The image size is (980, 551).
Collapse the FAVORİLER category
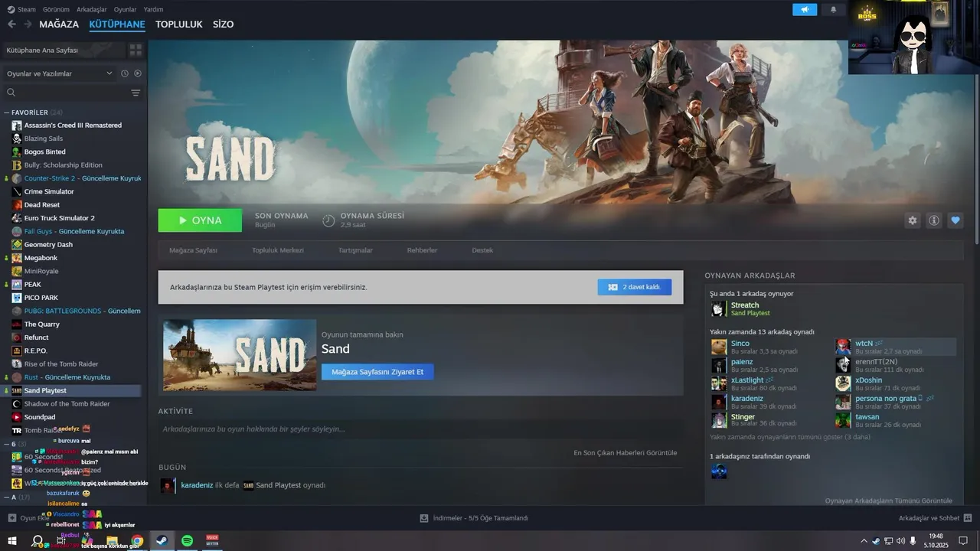tap(7, 112)
